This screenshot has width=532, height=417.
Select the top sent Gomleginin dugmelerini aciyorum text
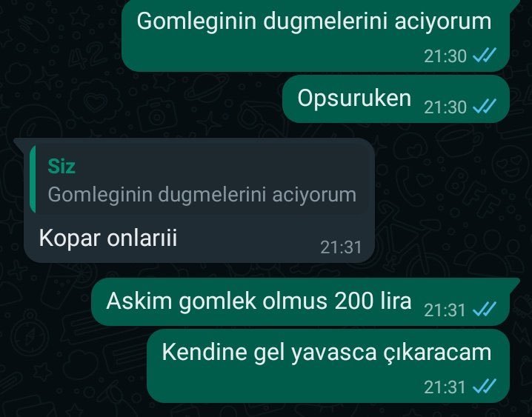pos(314,21)
